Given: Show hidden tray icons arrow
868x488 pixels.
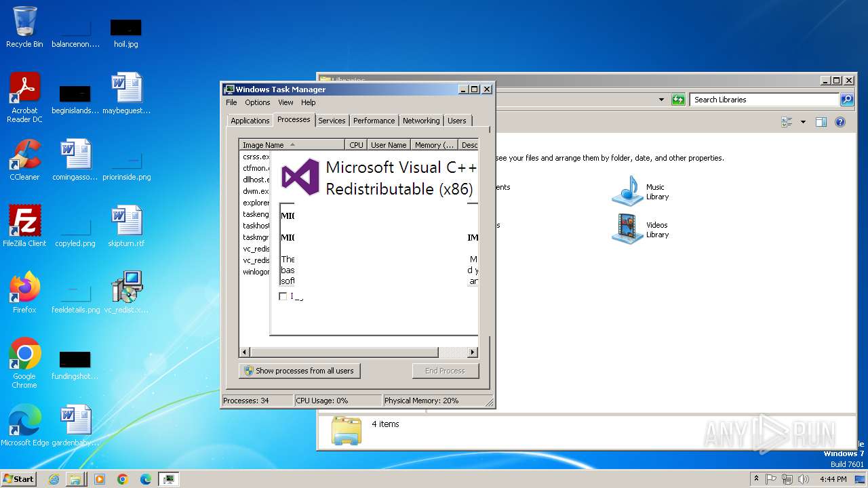Looking at the screenshot, I should [756, 479].
